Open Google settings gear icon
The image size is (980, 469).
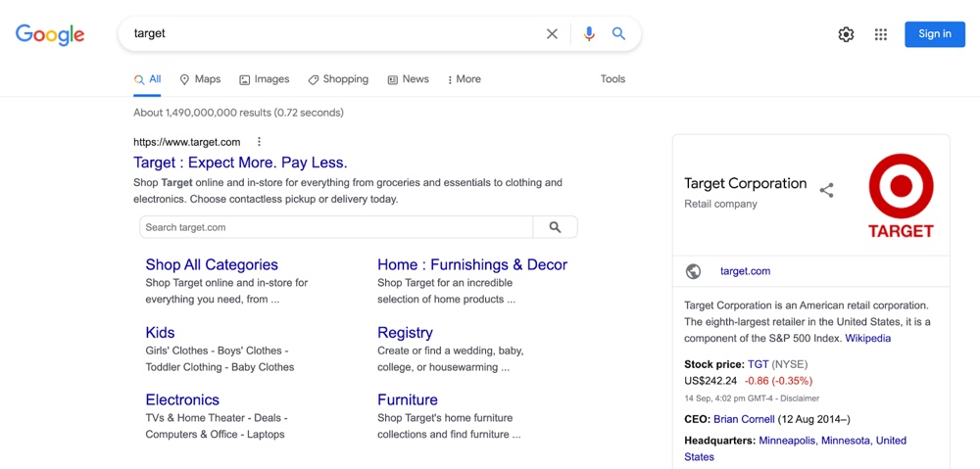(846, 34)
